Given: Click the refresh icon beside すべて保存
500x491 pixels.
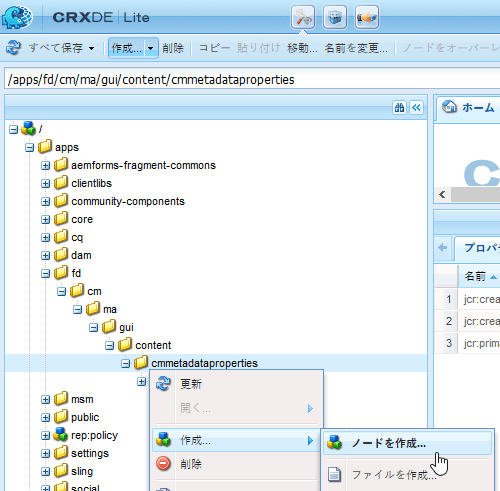Looking at the screenshot, I should 13,48.
